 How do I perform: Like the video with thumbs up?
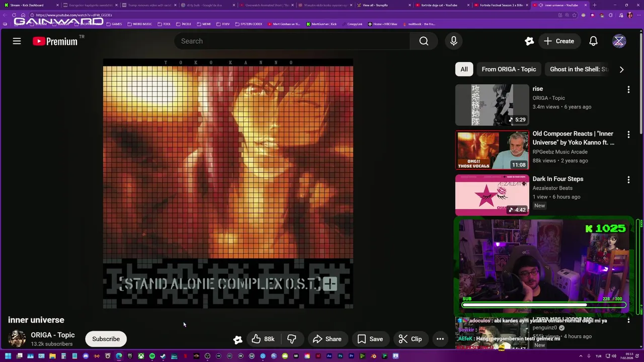pyautogui.click(x=263, y=339)
